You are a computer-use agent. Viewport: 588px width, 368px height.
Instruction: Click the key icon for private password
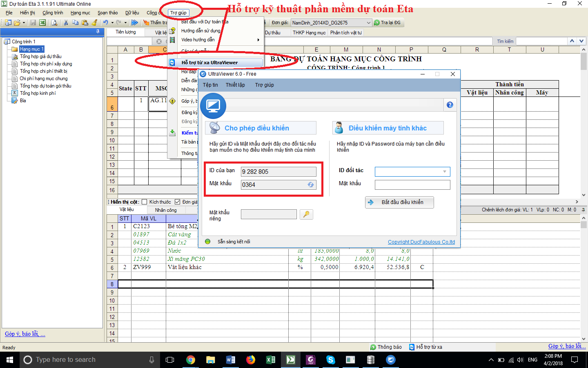306,214
